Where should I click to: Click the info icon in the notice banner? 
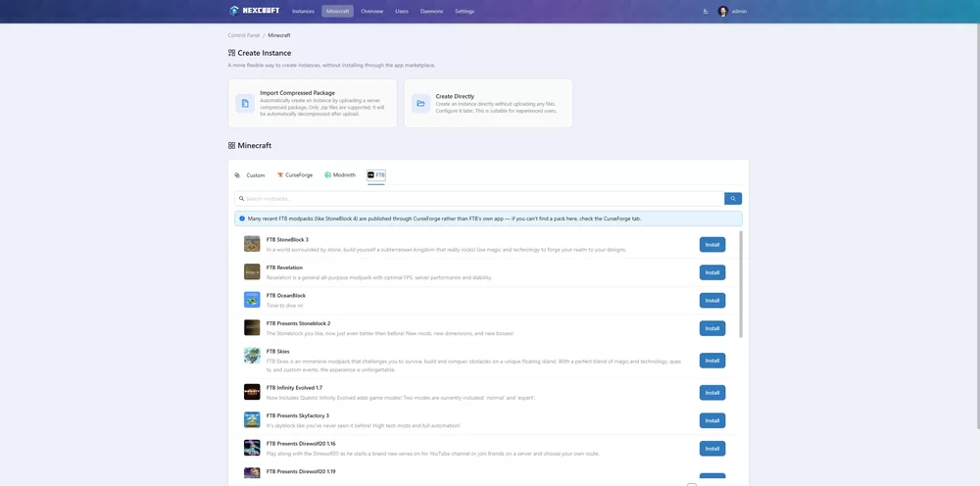[x=242, y=219]
